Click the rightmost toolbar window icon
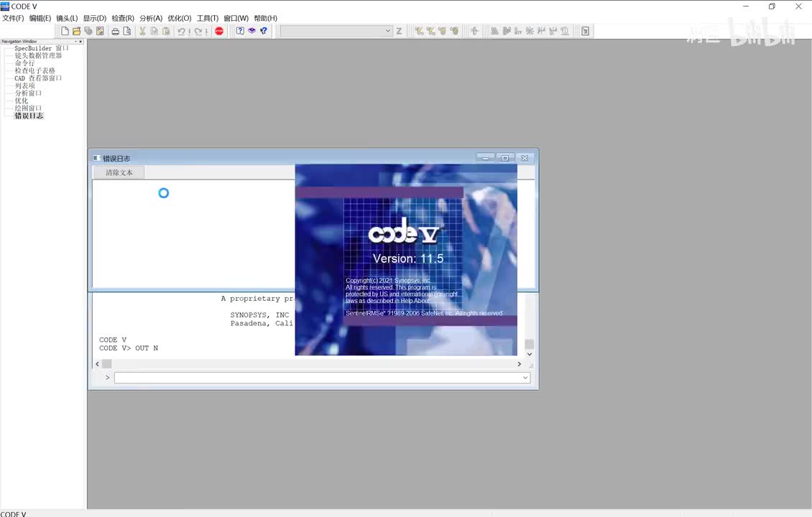Viewport: 812px width, 517px height. (x=585, y=31)
